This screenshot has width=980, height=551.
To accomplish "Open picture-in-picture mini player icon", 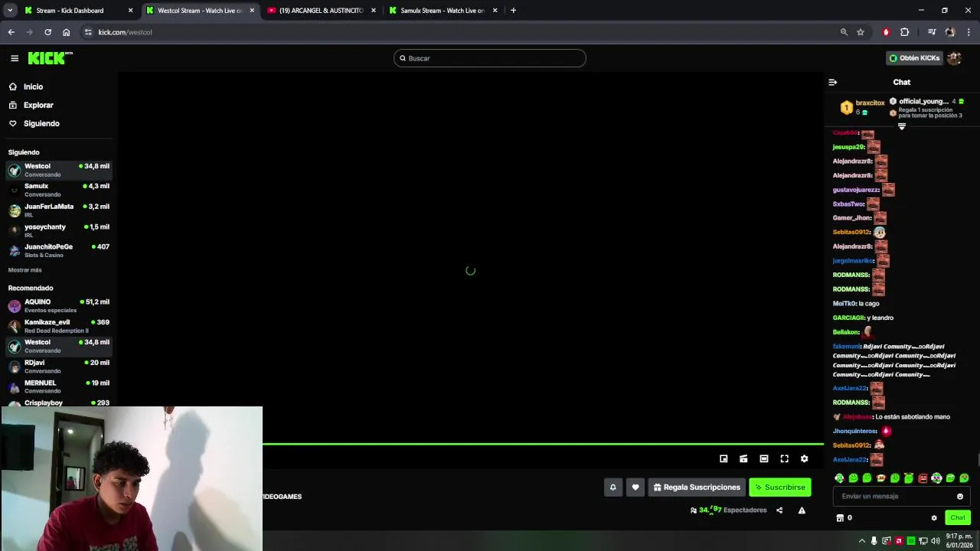I will 724,458.
